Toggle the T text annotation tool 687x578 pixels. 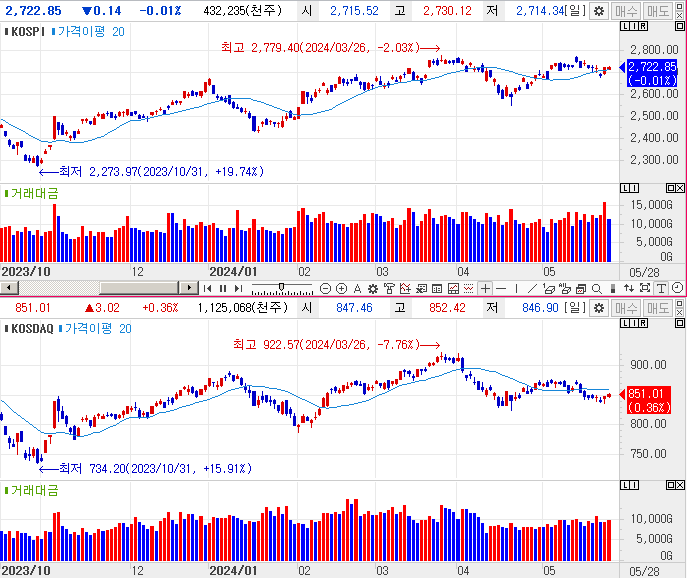(x=661, y=288)
